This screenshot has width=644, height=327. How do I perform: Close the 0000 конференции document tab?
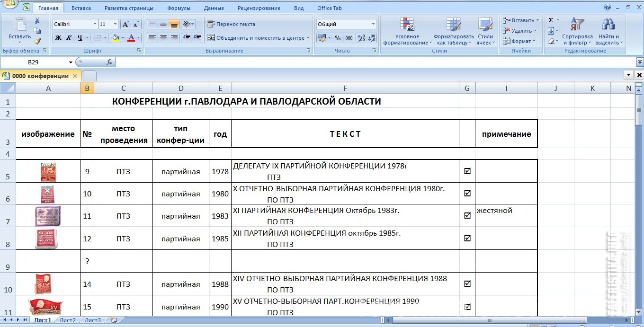click(75, 76)
